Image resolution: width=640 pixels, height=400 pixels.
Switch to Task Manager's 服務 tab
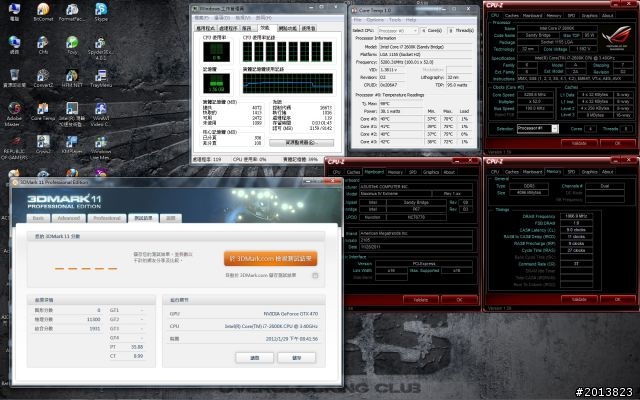pyautogui.click(x=247, y=29)
